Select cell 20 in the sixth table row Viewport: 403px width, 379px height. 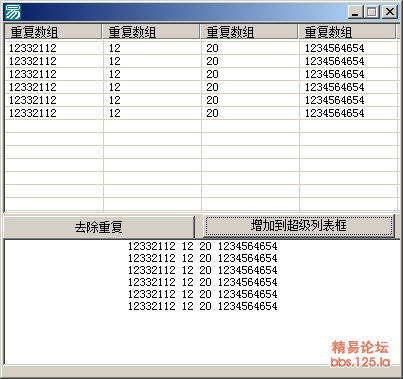pyautogui.click(x=212, y=113)
